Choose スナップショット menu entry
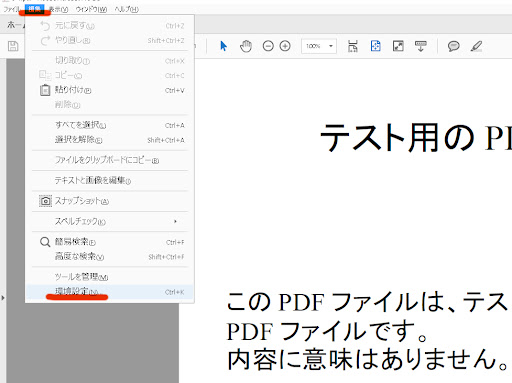Viewport: 512px width, 383px height. pos(110,201)
